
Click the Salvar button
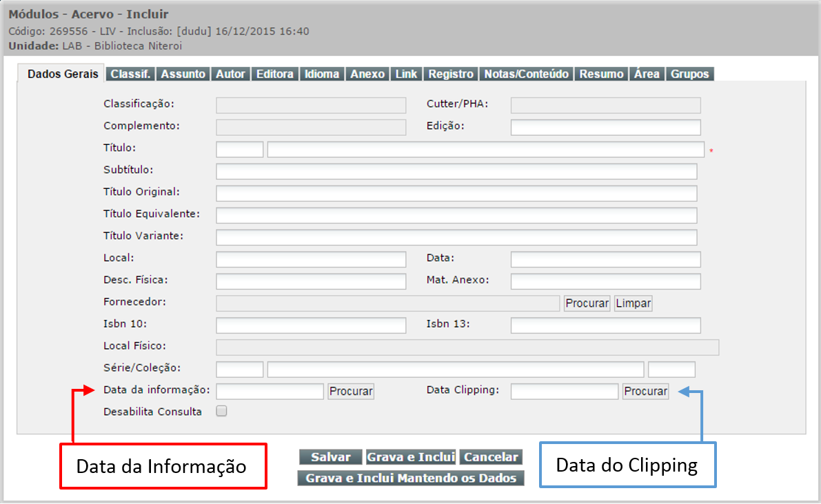tap(331, 457)
